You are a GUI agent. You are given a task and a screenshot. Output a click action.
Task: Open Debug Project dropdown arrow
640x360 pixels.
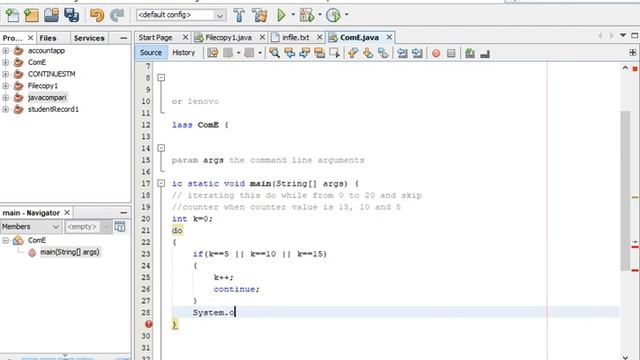click(x=320, y=15)
